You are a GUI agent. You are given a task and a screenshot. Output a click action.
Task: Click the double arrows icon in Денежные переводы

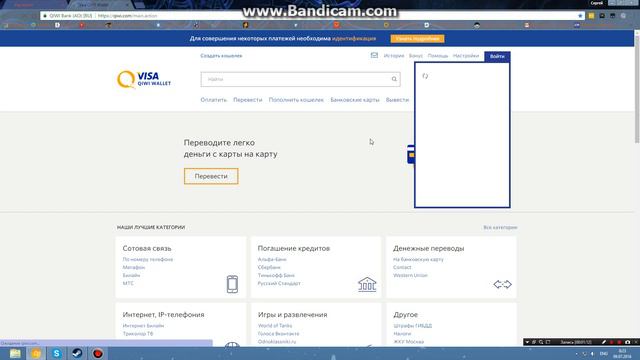[502, 284]
